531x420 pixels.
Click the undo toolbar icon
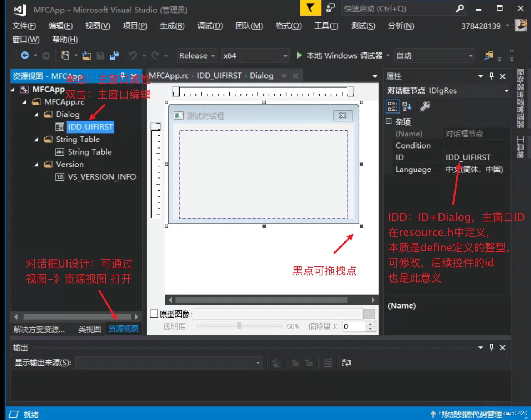point(133,55)
